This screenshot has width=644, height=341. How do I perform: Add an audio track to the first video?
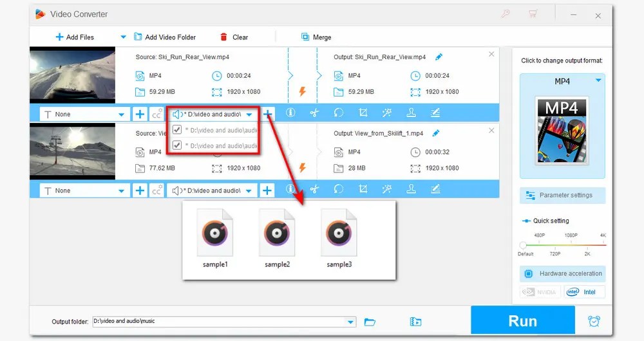267,114
